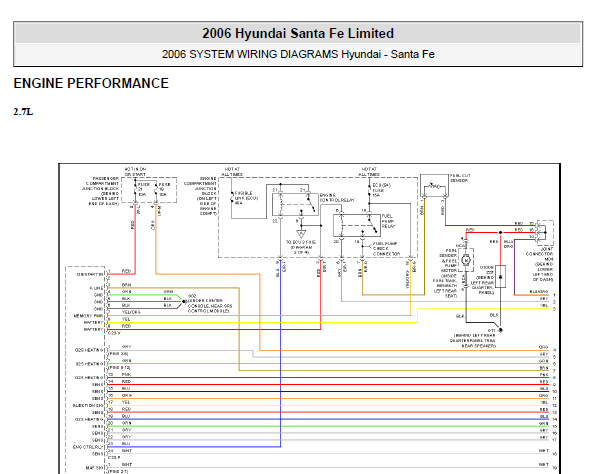607x474 pixels.
Task: Click the "DIODE" label text
Action: (486, 268)
